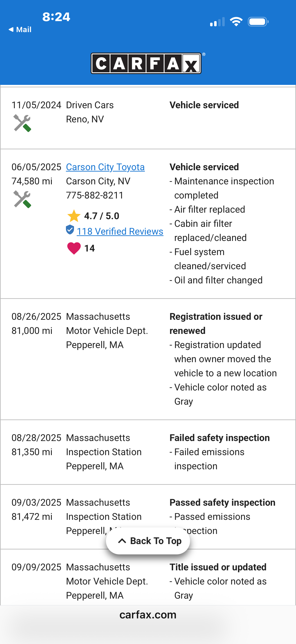Tap the gold star rating icon
Screen dimensions: 296x644
(74, 216)
